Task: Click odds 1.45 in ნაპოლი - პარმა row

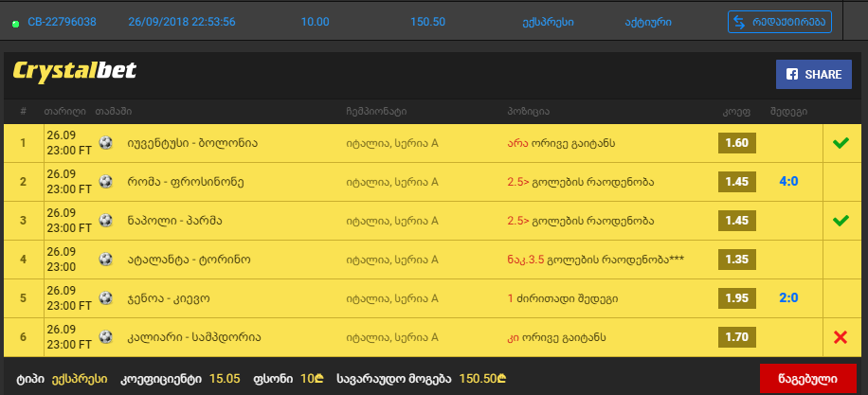Action: click(737, 220)
